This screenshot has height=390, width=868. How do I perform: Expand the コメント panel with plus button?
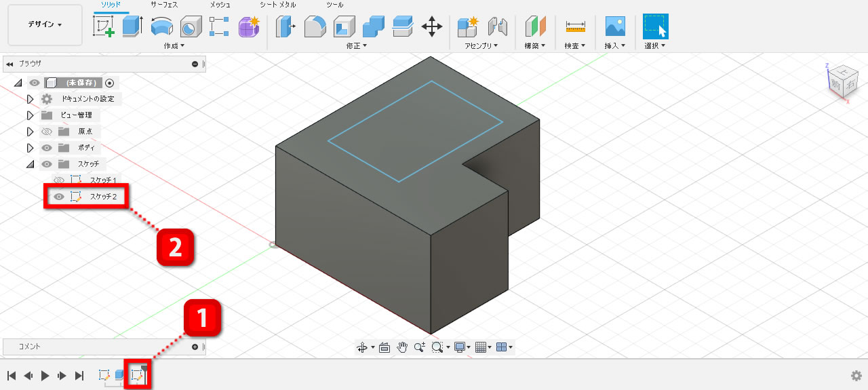(x=195, y=347)
